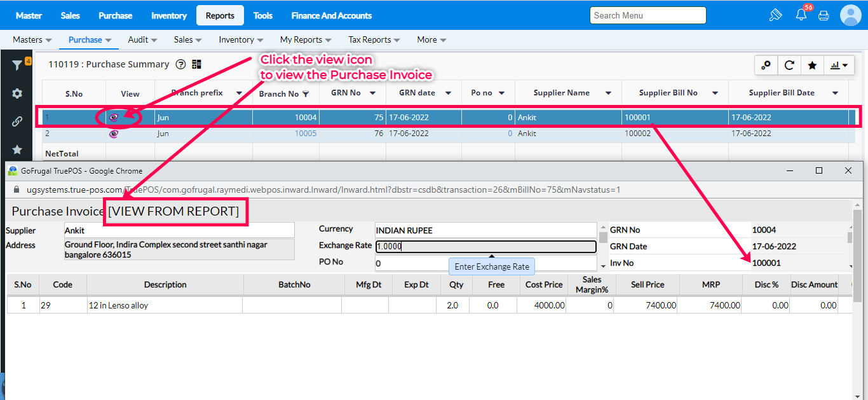Click the Qty 2.0 cell
868x400 pixels.
pos(453,305)
